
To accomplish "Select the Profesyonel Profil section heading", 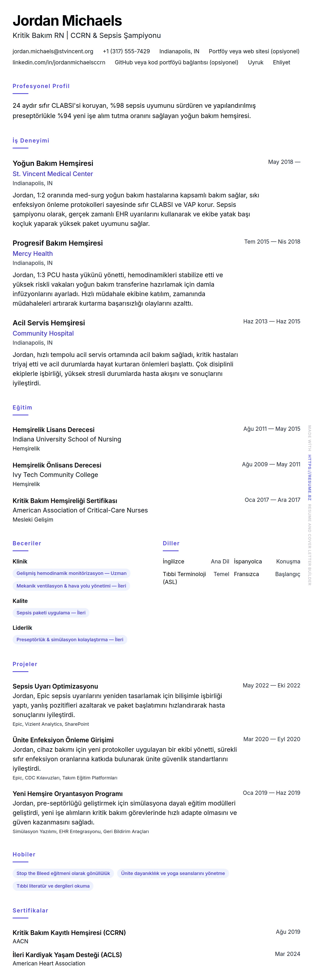I will (x=41, y=86).
